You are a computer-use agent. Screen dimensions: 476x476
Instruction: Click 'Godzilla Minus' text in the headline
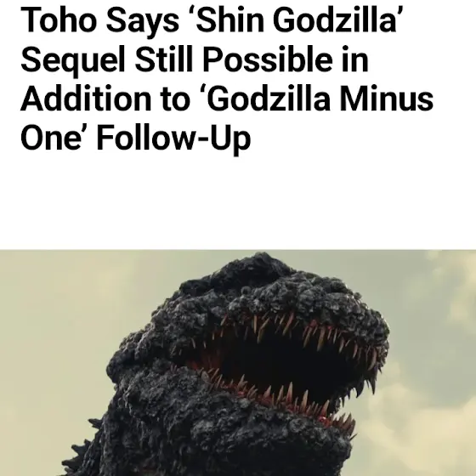pos(320,99)
